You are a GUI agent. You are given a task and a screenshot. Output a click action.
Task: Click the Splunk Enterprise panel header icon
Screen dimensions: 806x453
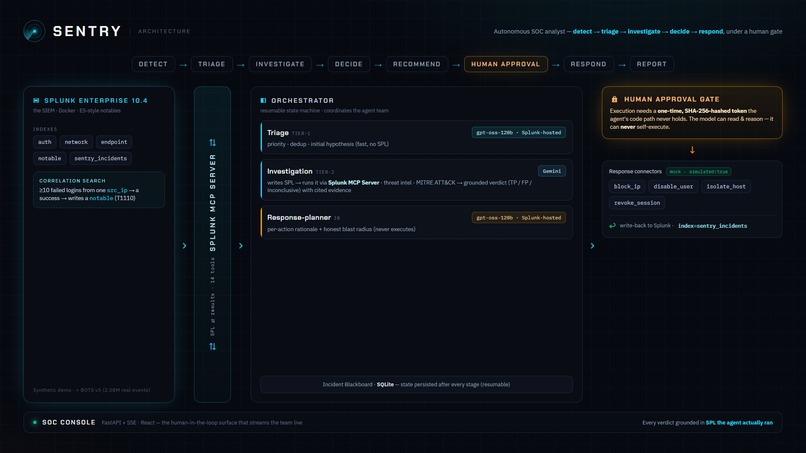tap(36, 100)
